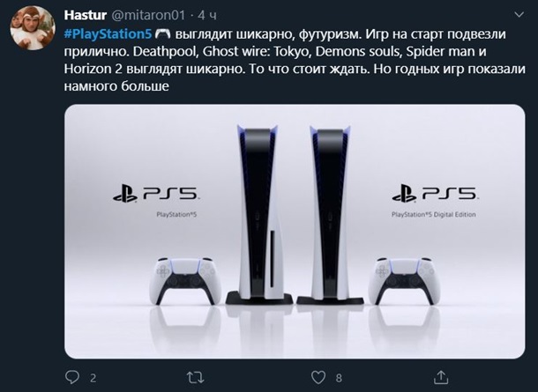Click the Hastur display name
The width and height of the screenshot is (538, 392).
[x=86, y=15]
